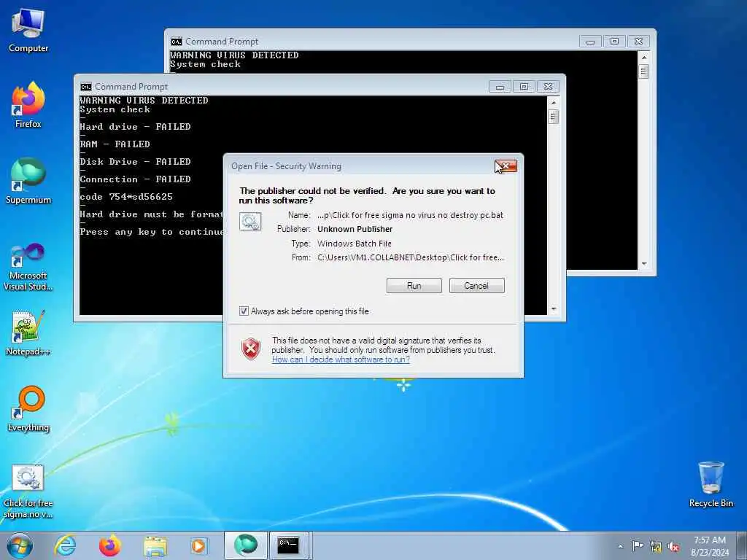Open the Action Center flag icon
This screenshot has width=747, height=560.
638,545
